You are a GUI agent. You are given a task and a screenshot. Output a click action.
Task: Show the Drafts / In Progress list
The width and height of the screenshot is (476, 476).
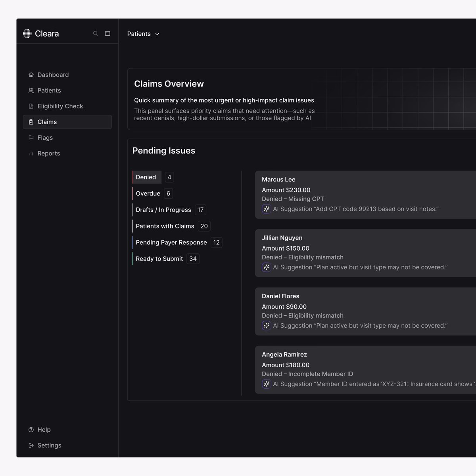click(163, 210)
